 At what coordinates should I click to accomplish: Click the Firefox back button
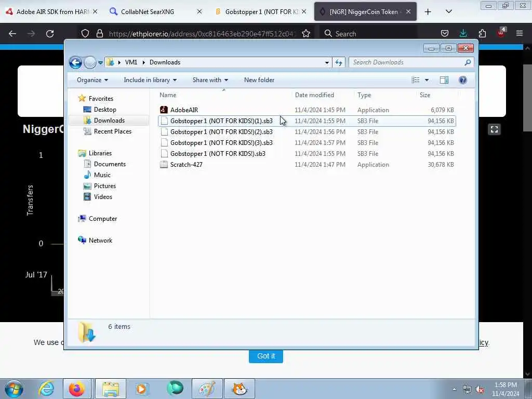coord(12,34)
